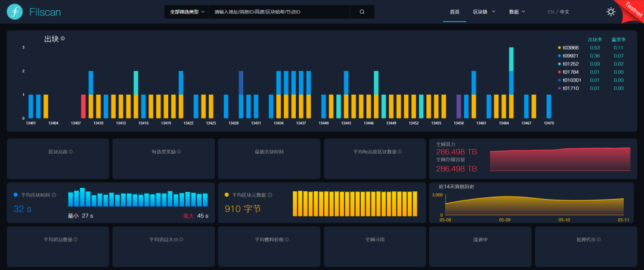Click the 32 s average block time
The width and height of the screenshot is (644, 270).
pos(23,209)
